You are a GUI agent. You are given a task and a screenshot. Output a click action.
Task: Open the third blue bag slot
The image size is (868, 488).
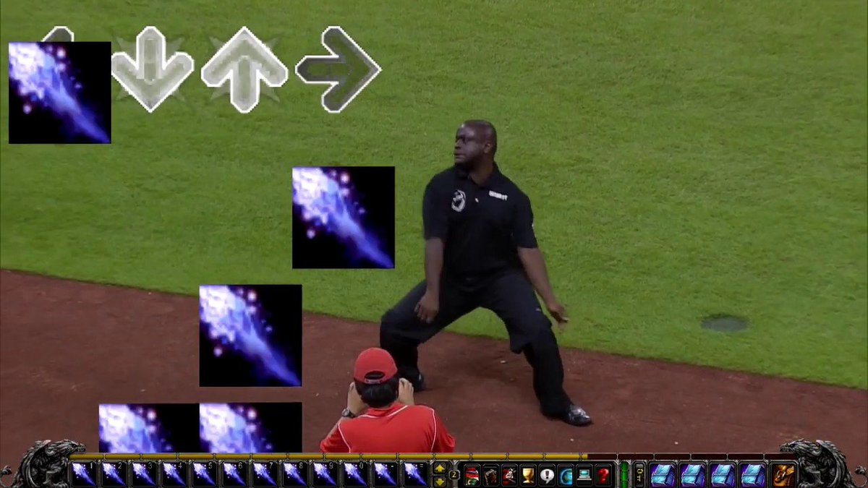coord(723,475)
